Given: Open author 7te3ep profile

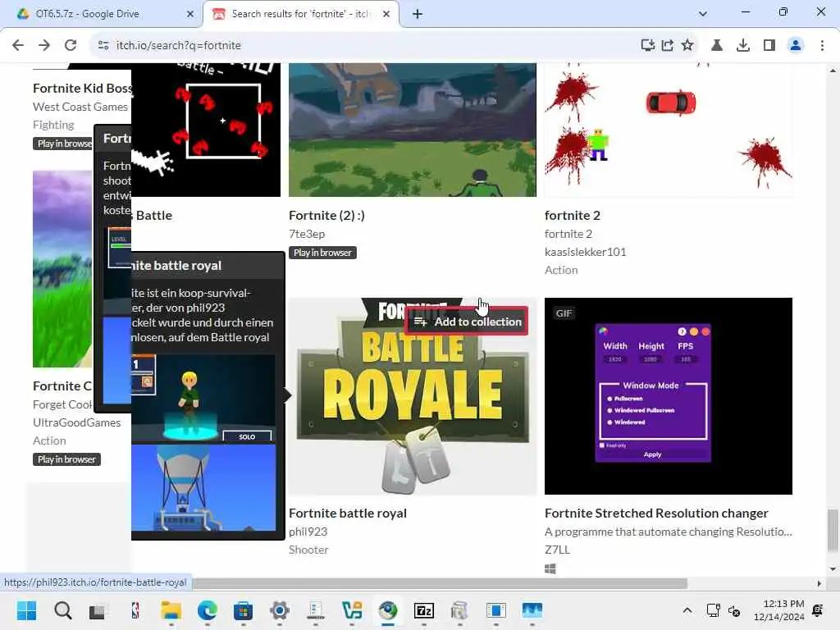Looking at the screenshot, I should coord(307,234).
